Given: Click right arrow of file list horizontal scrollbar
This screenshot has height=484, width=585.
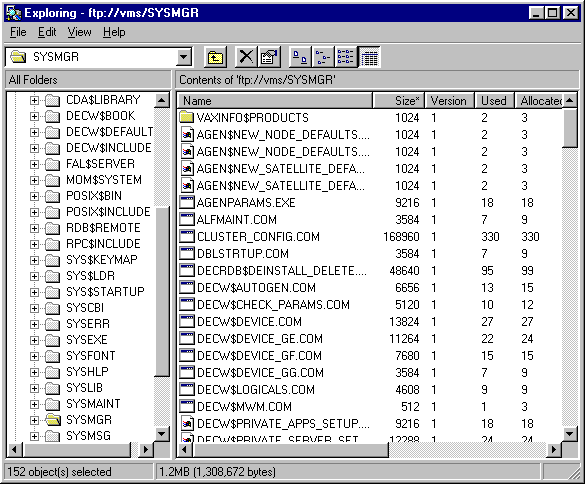Looking at the screenshot, I should (554, 450).
